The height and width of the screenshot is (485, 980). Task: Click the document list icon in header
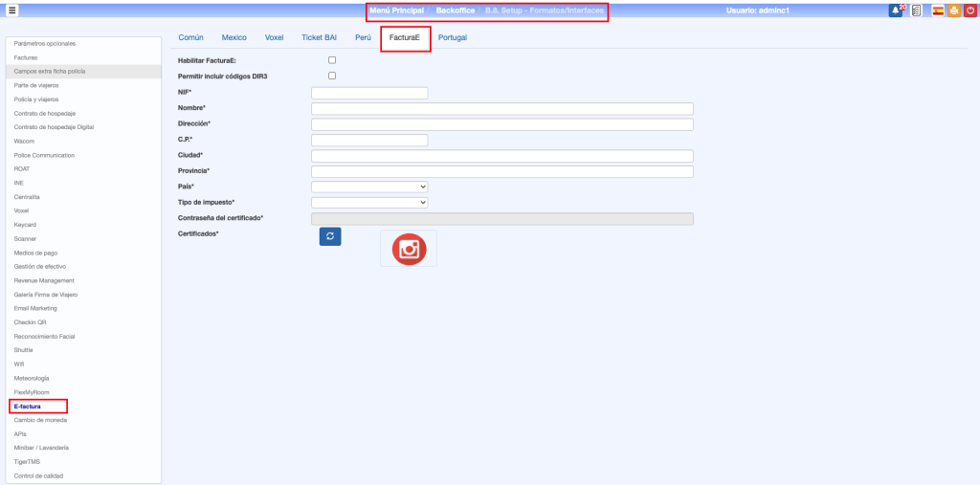coord(917,11)
